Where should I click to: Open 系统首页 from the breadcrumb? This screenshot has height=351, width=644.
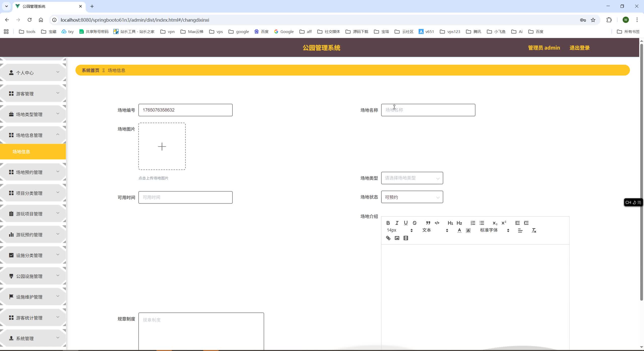pyautogui.click(x=90, y=70)
